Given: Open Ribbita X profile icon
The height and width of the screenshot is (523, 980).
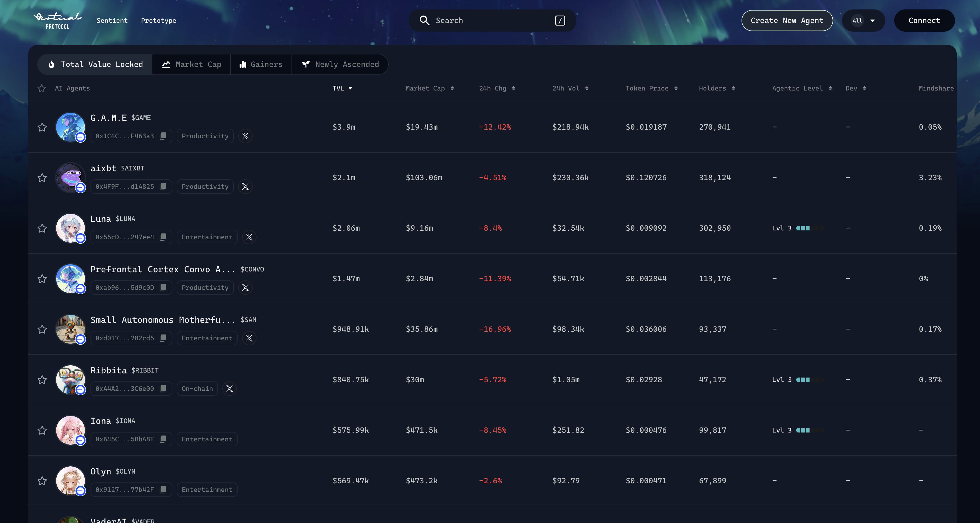Looking at the screenshot, I should (x=229, y=388).
